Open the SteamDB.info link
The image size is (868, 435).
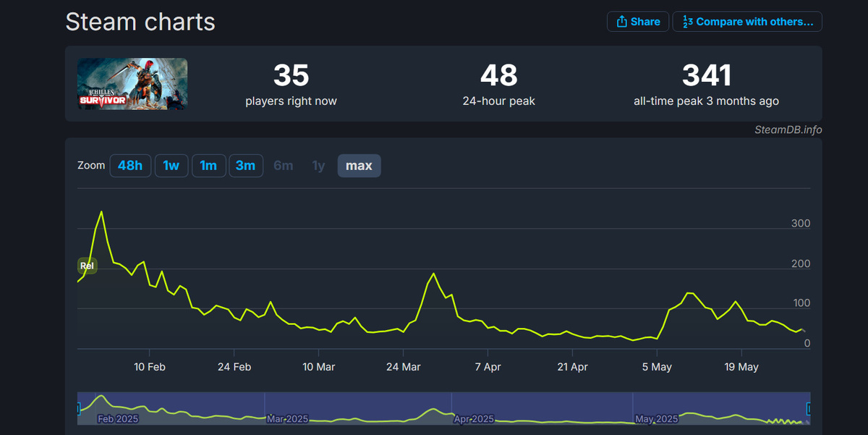788,130
